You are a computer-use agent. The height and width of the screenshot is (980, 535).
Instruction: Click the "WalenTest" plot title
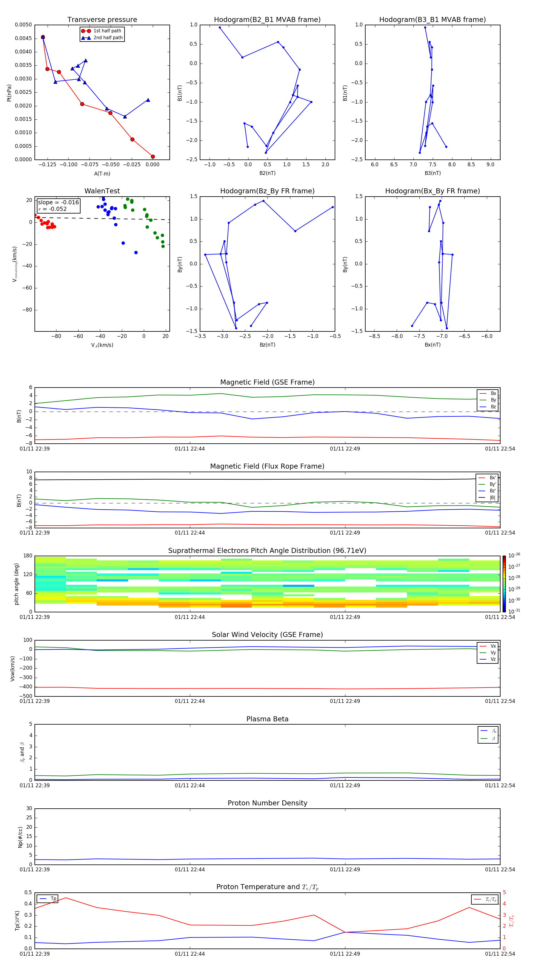point(102,191)
